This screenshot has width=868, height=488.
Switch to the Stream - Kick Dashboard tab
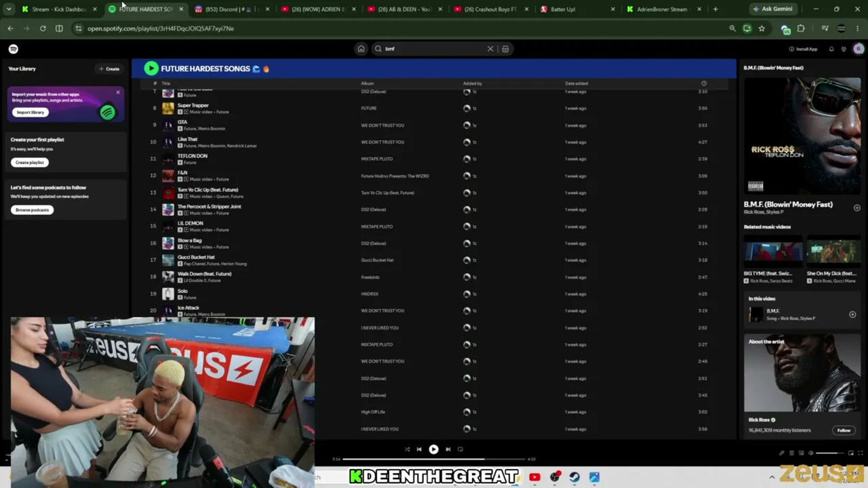click(x=59, y=9)
